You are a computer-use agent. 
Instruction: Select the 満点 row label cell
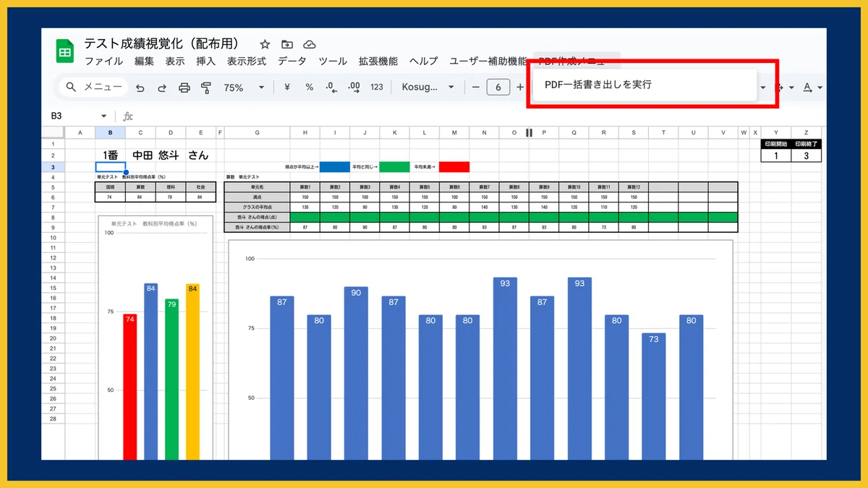[x=257, y=197]
